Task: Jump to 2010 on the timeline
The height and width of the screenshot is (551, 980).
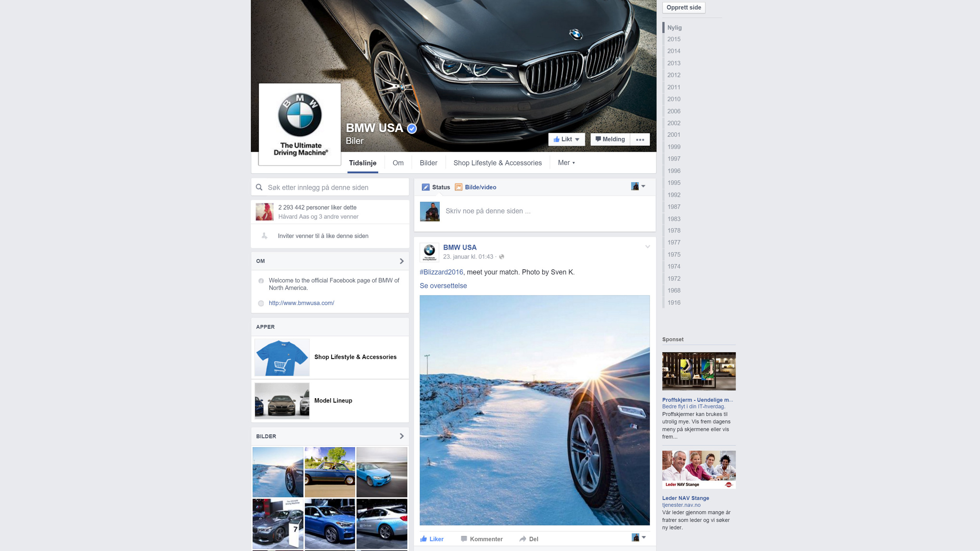Action: pyautogui.click(x=674, y=99)
